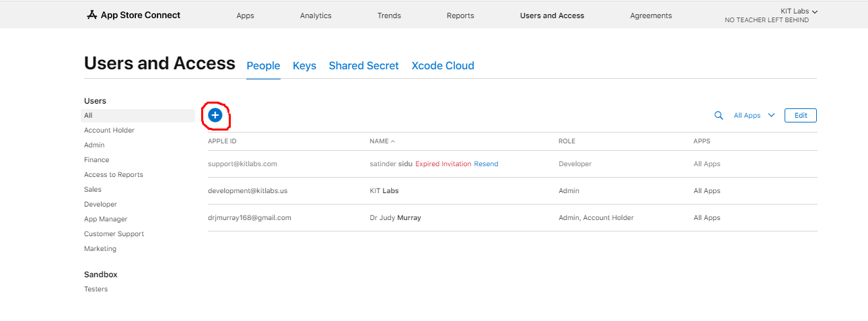868x321 pixels.
Task: Open the KIT Labs account menu
Action: coord(799,11)
